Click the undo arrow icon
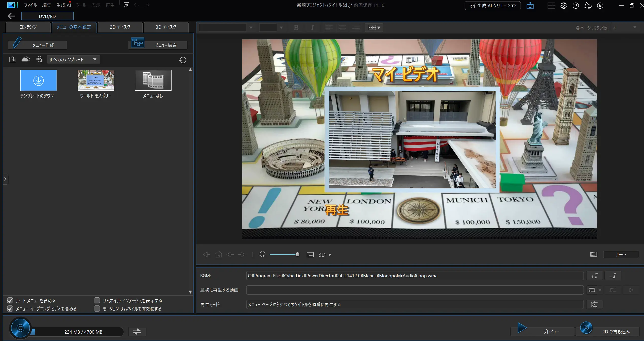The image size is (644, 341). [x=137, y=5]
